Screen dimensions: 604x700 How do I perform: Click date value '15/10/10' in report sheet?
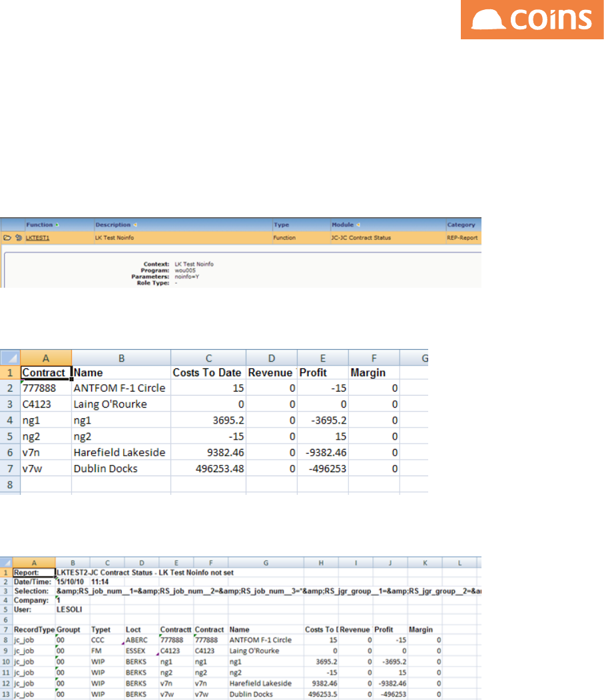(73, 581)
